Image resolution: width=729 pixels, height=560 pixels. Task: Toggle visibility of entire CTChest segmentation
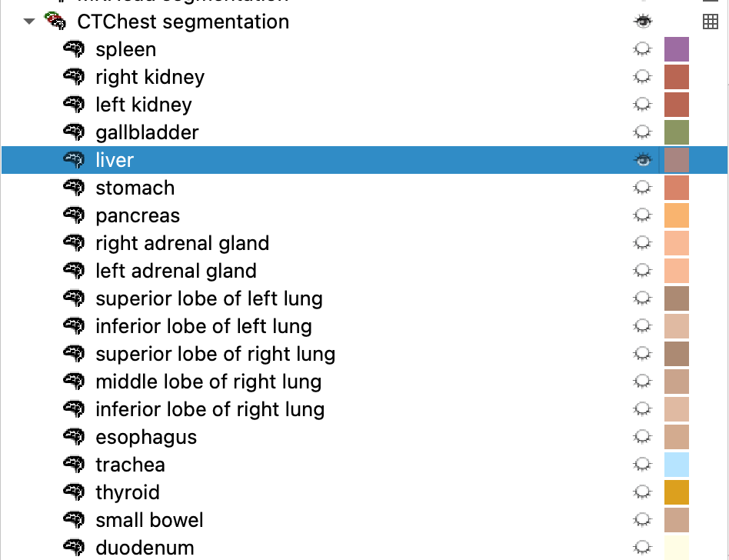click(x=643, y=22)
